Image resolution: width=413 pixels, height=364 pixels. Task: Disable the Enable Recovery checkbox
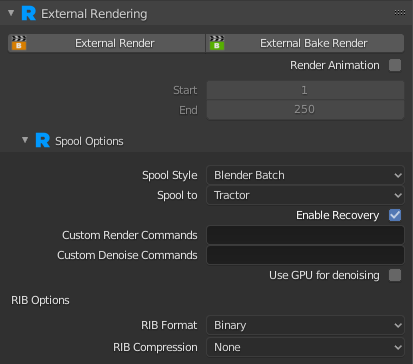coord(395,215)
